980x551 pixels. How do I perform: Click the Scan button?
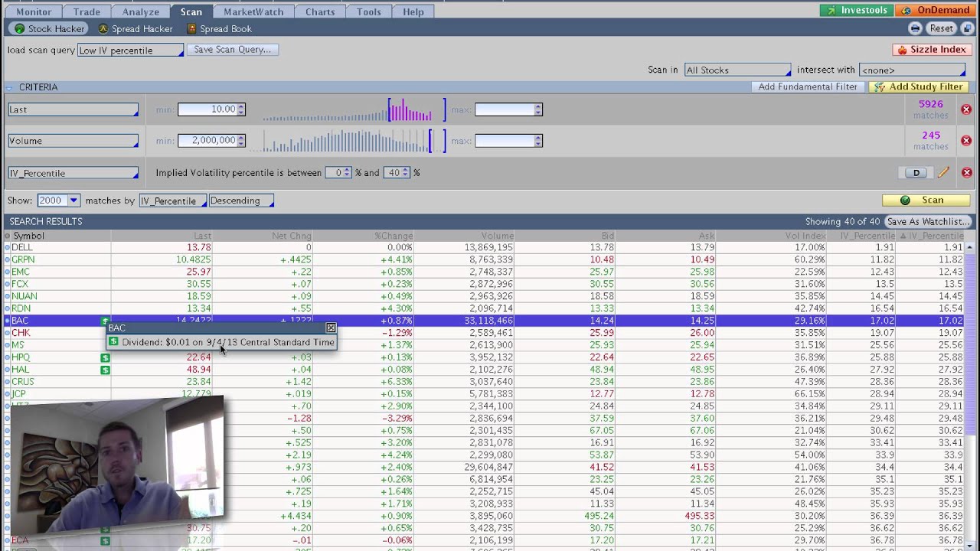click(925, 201)
